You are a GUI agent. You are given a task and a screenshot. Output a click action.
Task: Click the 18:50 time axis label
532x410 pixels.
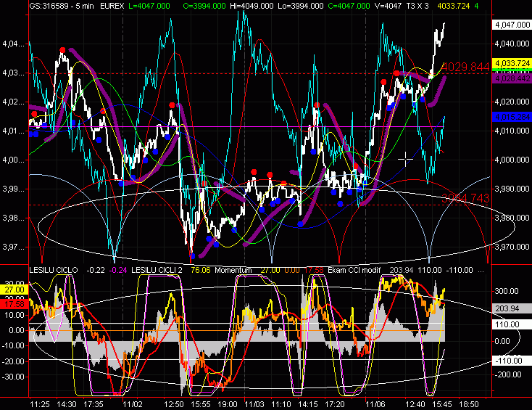coord(469,405)
